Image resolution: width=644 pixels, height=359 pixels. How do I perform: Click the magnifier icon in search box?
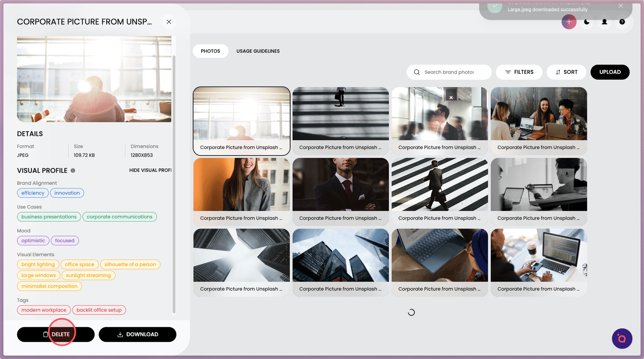click(417, 72)
